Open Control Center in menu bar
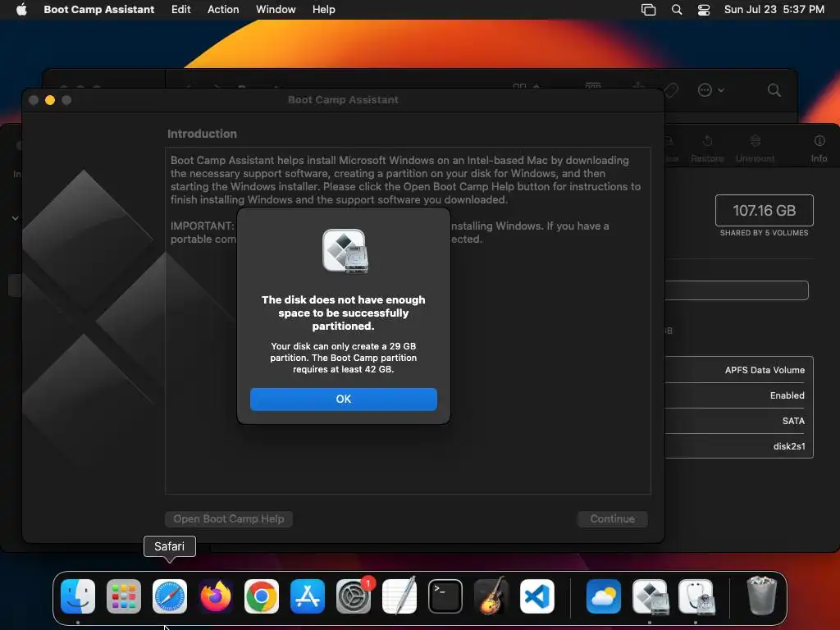Image resolution: width=840 pixels, height=630 pixels. tap(703, 10)
